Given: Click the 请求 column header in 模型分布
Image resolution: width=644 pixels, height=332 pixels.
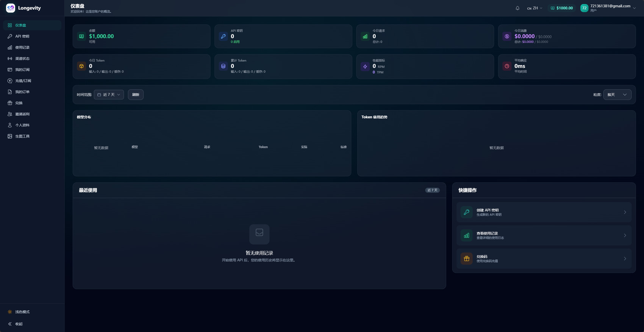Looking at the screenshot, I should coord(207,147).
